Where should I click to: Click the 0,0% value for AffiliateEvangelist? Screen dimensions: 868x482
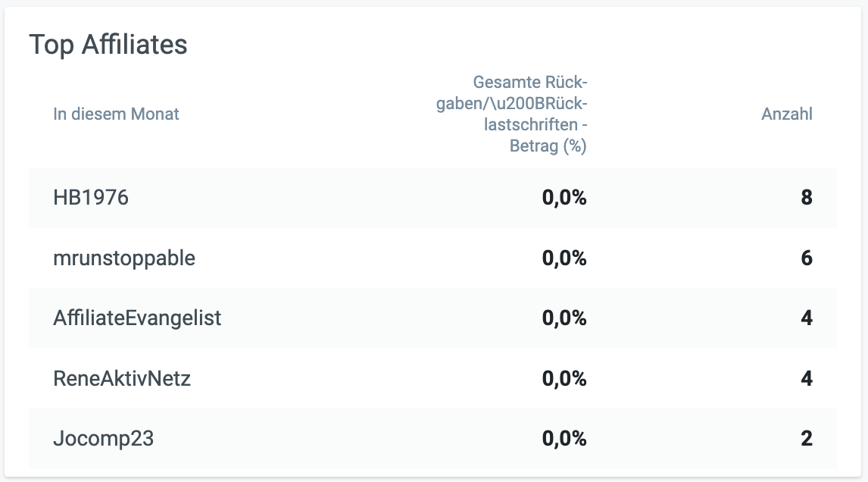click(x=564, y=318)
